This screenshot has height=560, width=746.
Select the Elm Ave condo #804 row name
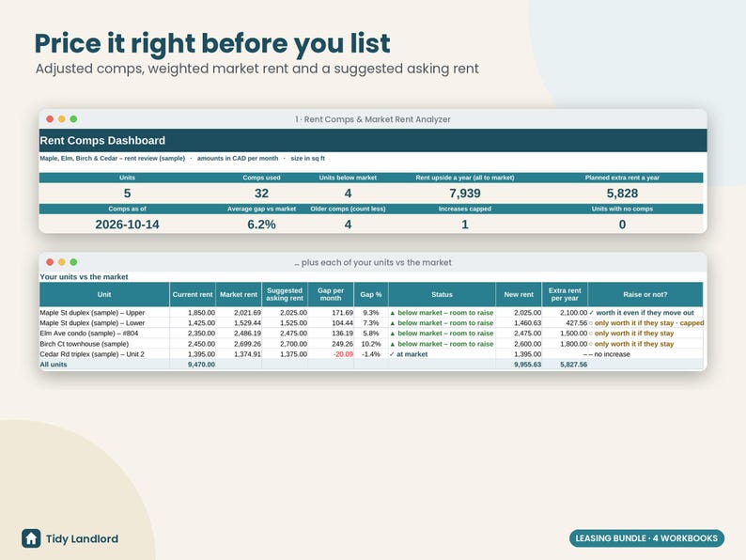[89, 334]
